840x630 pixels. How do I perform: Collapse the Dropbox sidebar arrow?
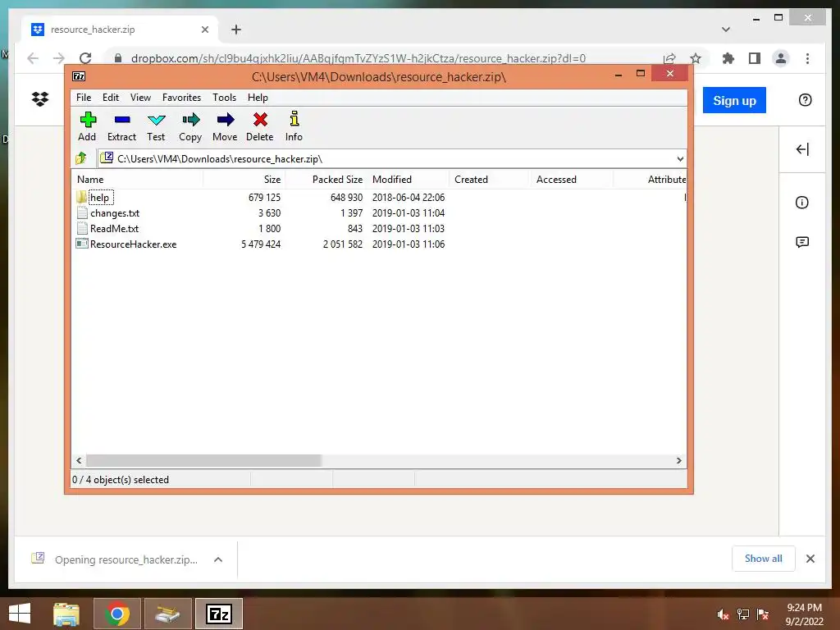(802, 149)
